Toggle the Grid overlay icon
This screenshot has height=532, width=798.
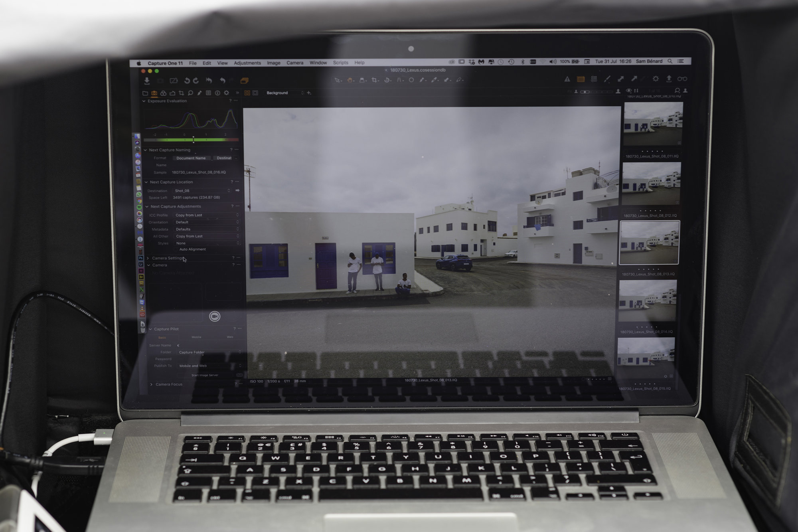[x=594, y=79]
